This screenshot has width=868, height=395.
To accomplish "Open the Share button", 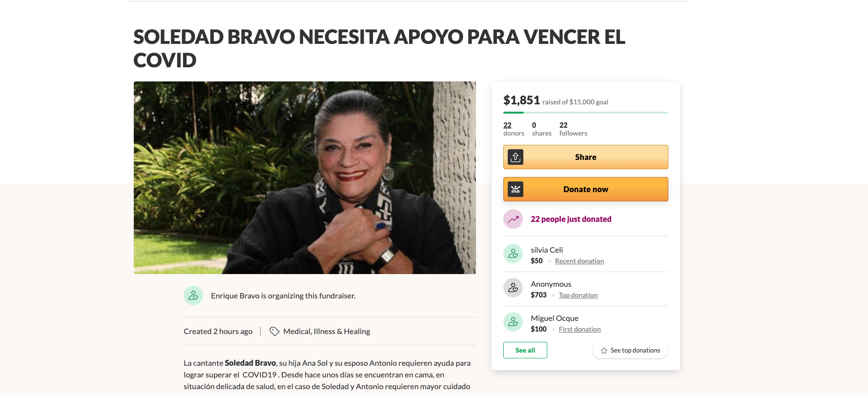I will click(x=586, y=157).
